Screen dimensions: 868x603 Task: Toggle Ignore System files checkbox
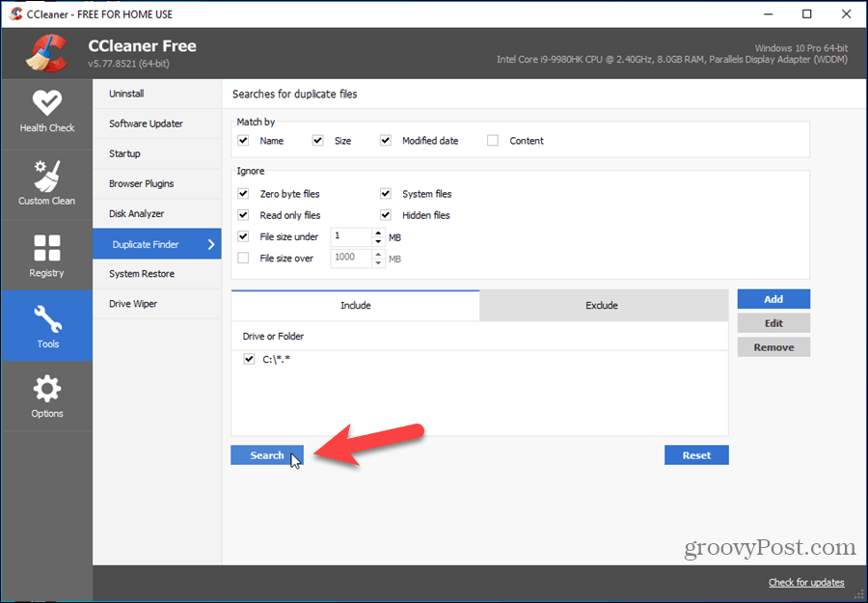tap(385, 194)
